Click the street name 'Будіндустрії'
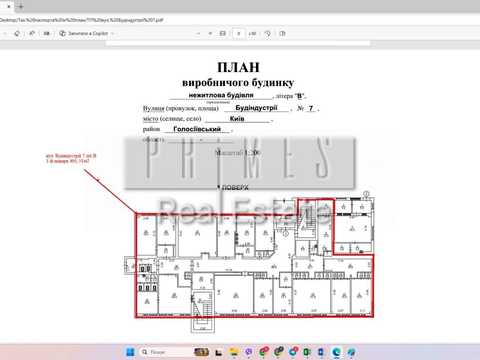This screenshot has height=360, width=480. pyautogui.click(x=256, y=108)
